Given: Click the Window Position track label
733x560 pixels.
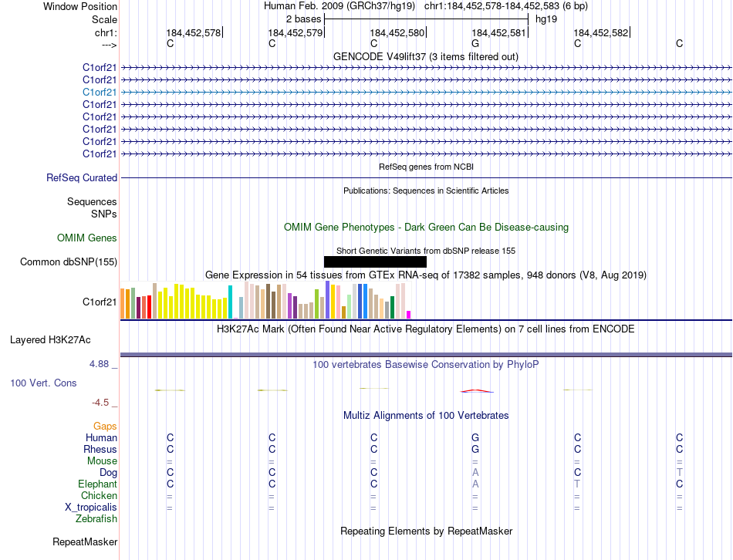Looking at the screenshot, I should (80, 6).
